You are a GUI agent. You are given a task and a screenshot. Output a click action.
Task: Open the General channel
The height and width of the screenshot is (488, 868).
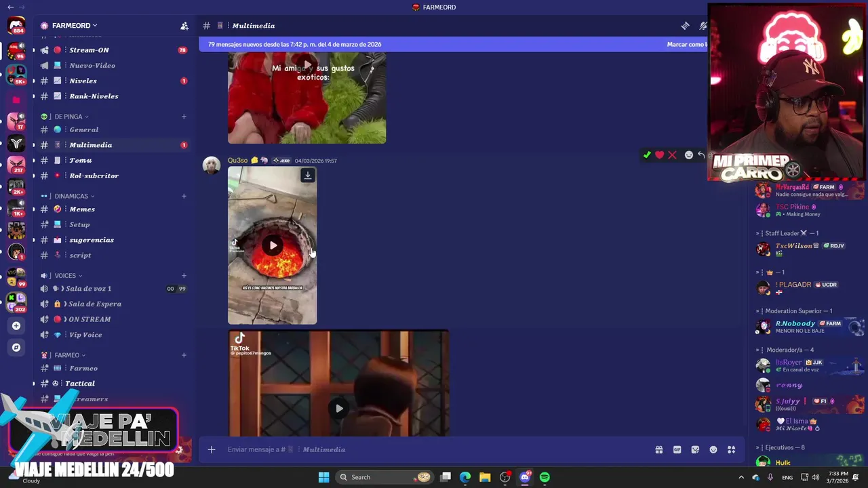[x=113, y=129]
